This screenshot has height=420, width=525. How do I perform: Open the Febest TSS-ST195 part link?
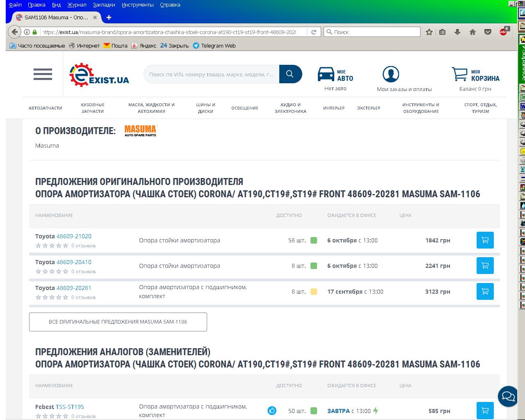tap(70, 407)
